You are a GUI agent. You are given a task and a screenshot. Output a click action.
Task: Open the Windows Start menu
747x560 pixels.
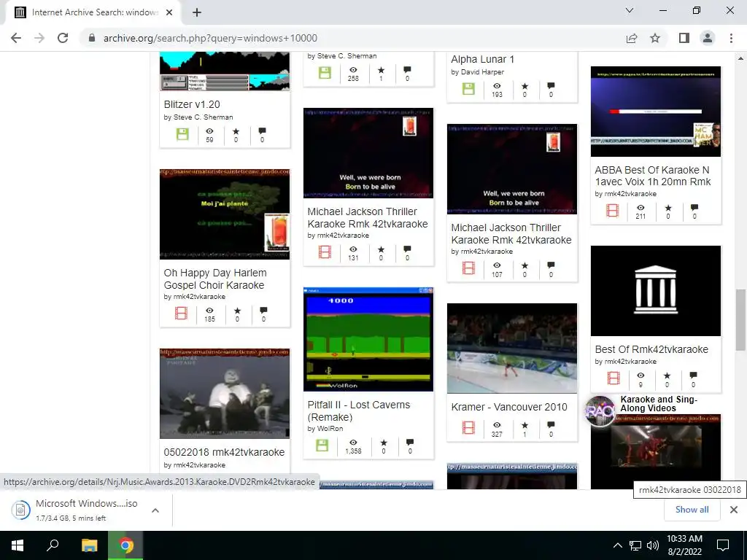(x=18, y=545)
